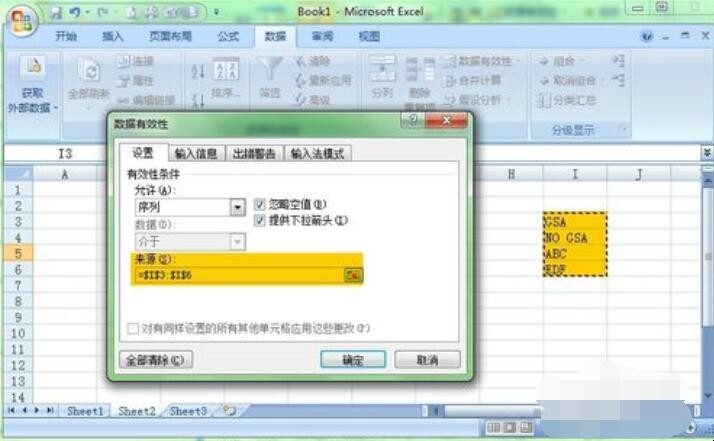Expand 分级显示 group dialog launcher
Viewport: 714px width, 441px height.
[x=624, y=130]
